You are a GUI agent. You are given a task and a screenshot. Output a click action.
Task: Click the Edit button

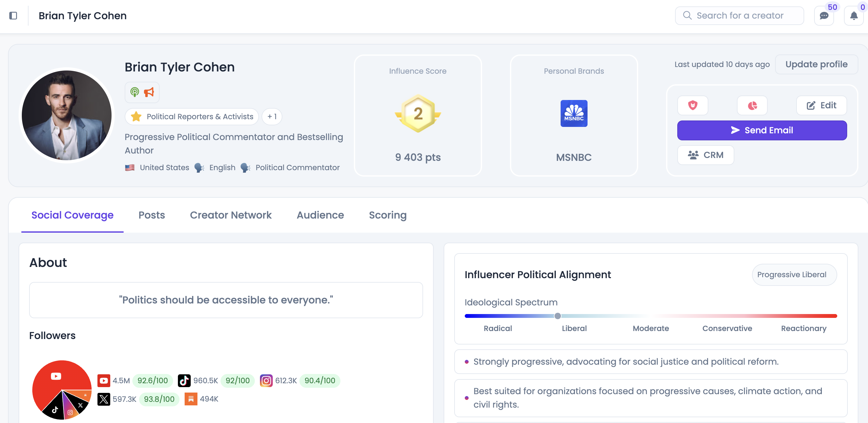pyautogui.click(x=822, y=105)
